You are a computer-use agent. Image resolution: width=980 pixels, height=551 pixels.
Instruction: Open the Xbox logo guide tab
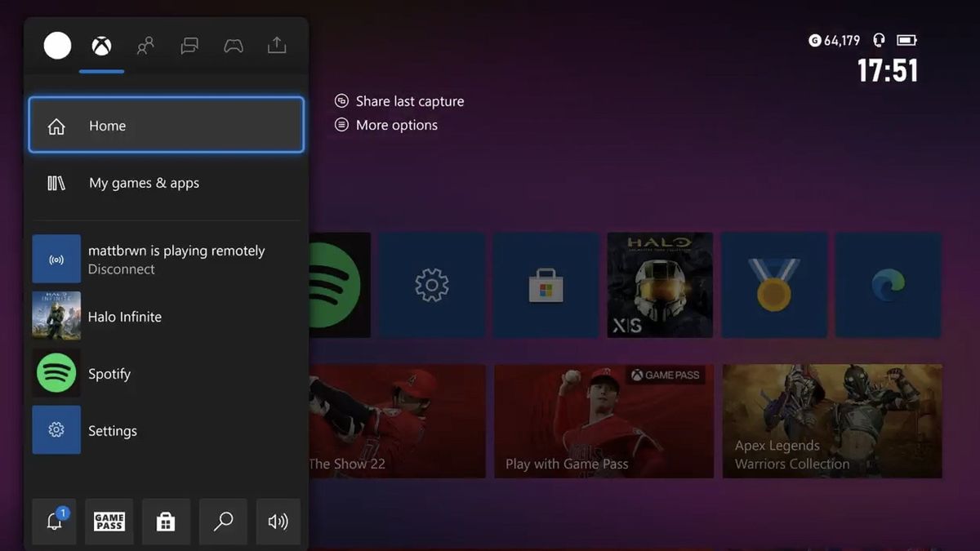101,46
